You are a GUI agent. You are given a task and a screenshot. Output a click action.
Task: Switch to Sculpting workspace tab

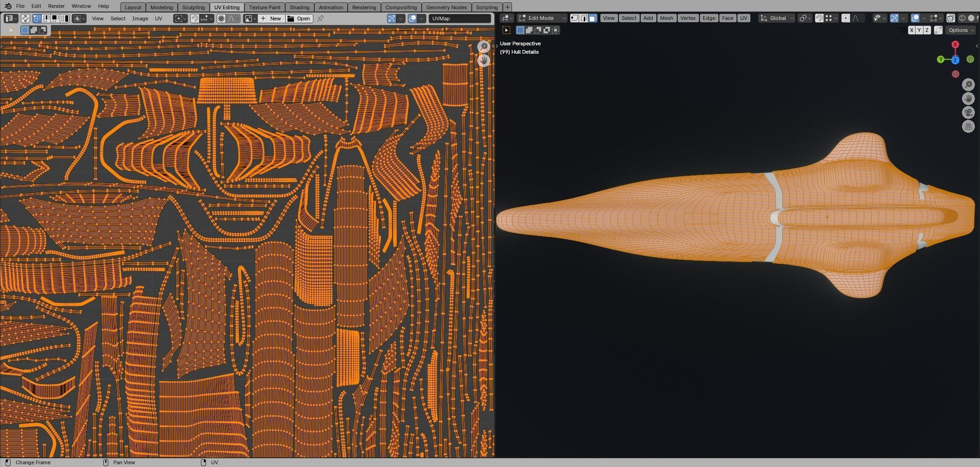[x=194, y=7]
